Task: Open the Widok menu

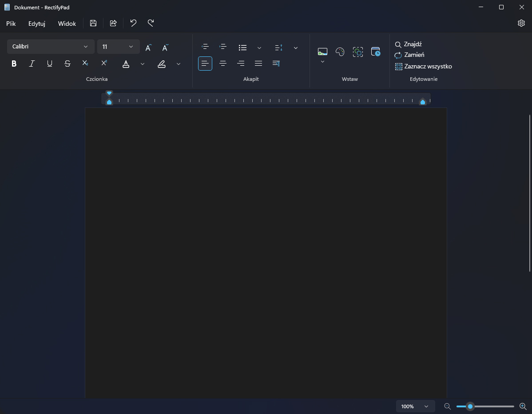Action: coord(67,24)
